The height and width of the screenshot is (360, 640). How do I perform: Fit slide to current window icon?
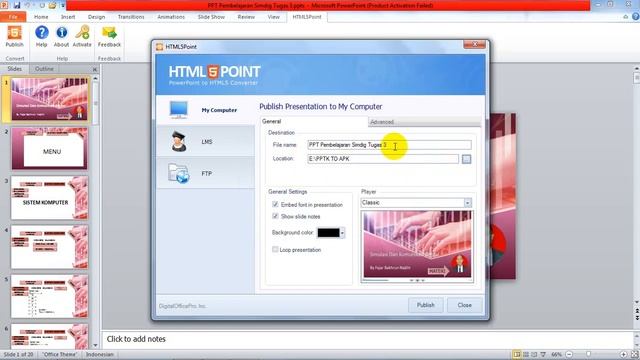click(635, 354)
